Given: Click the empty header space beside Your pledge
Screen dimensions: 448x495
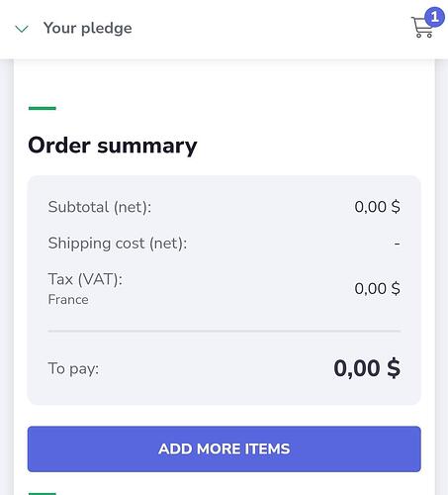Looking at the screenshot, I should pyautogui.click(x=270, y=29).
